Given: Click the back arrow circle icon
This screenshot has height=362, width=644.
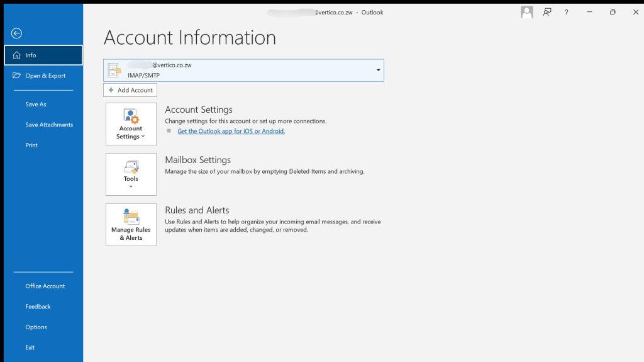Looking at the screenshot, I should [16, 33].
